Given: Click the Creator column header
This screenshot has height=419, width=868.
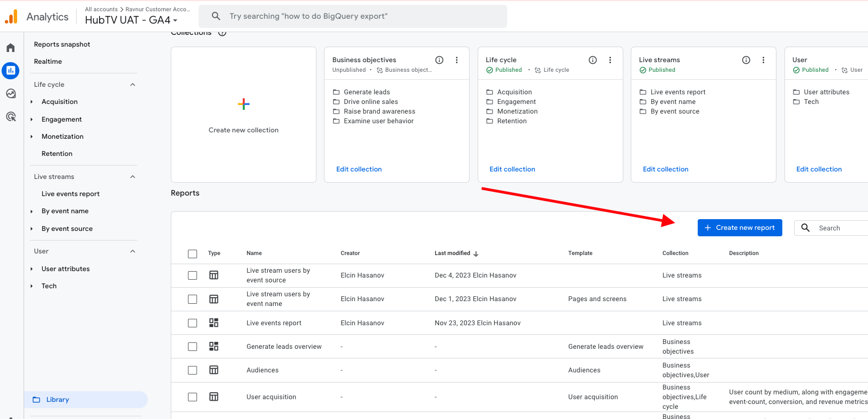Looking at the screenshot, I should tap(350, 253).
